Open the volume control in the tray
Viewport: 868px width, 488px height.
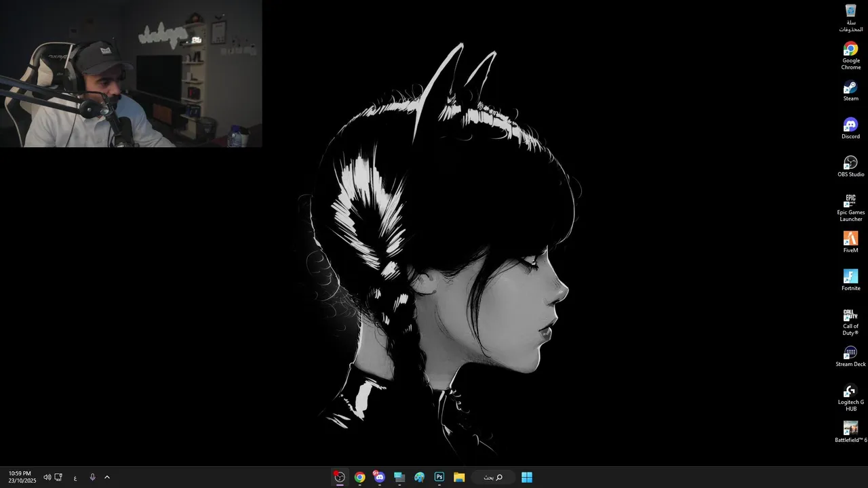tap(47, 477)
